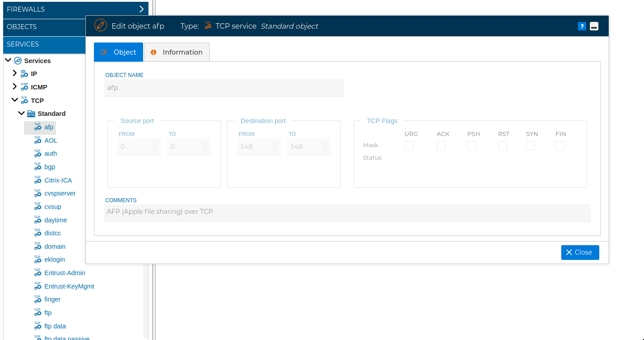Open the SERVICES panel header
Viewport: 644px width, 340px height.
[45, 44]
